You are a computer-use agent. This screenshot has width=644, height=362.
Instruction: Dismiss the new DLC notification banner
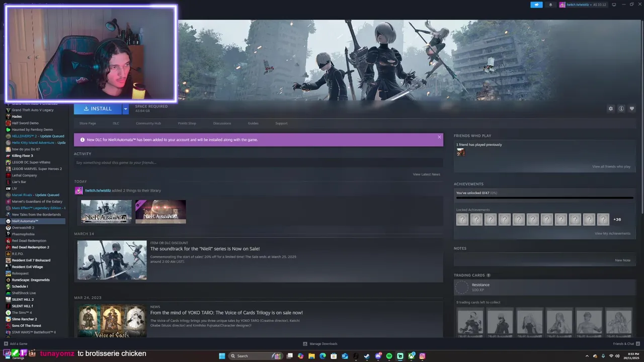(x=439, y=137)
